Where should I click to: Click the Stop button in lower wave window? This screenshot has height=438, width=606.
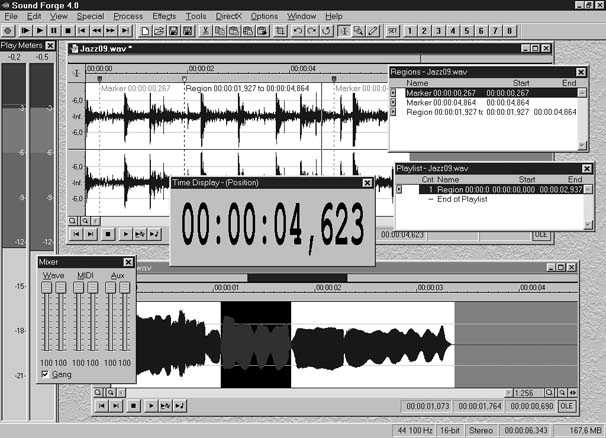point(133,406)
